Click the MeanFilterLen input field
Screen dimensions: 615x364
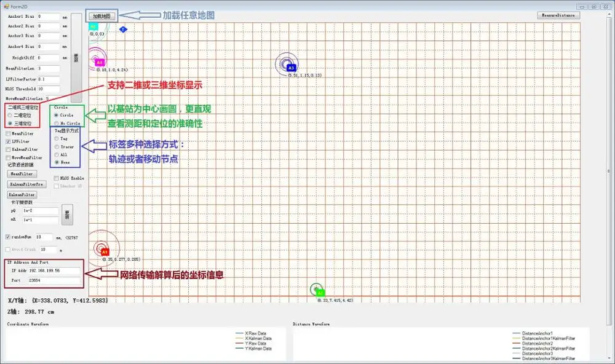(49, 68)
